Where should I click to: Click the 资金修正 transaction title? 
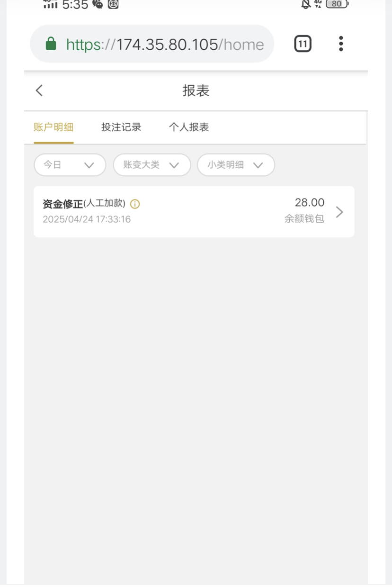click(x=62, y=204)
